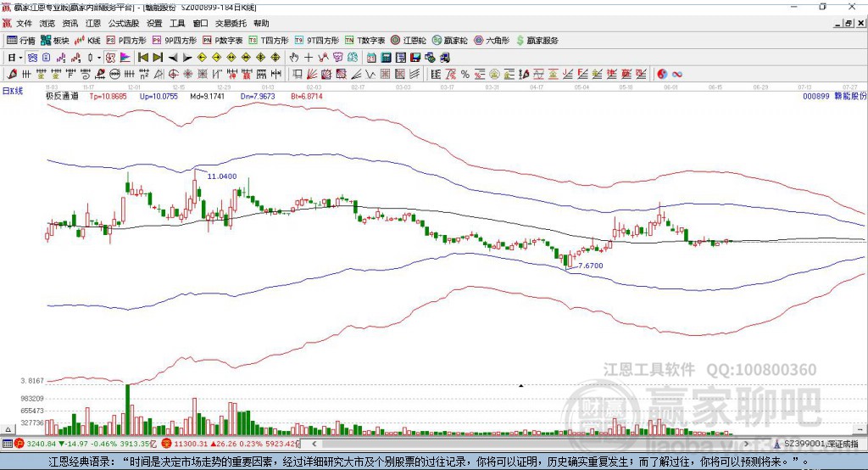Open the T数字表 tool
Screen dimensions: 868x470
(364, 41)
